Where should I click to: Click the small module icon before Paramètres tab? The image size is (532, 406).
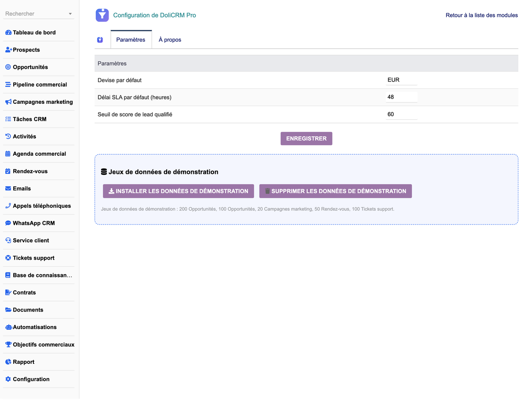[100, 40]
